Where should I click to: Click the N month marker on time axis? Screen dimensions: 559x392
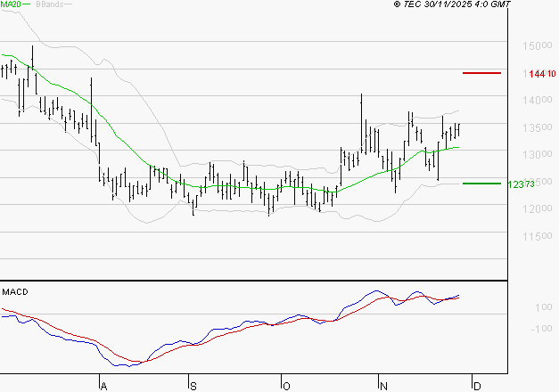383,387
